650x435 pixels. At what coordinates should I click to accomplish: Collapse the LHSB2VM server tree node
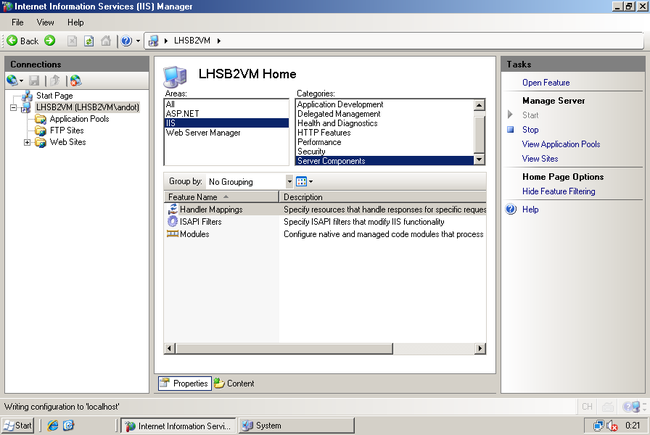point(13,107)
